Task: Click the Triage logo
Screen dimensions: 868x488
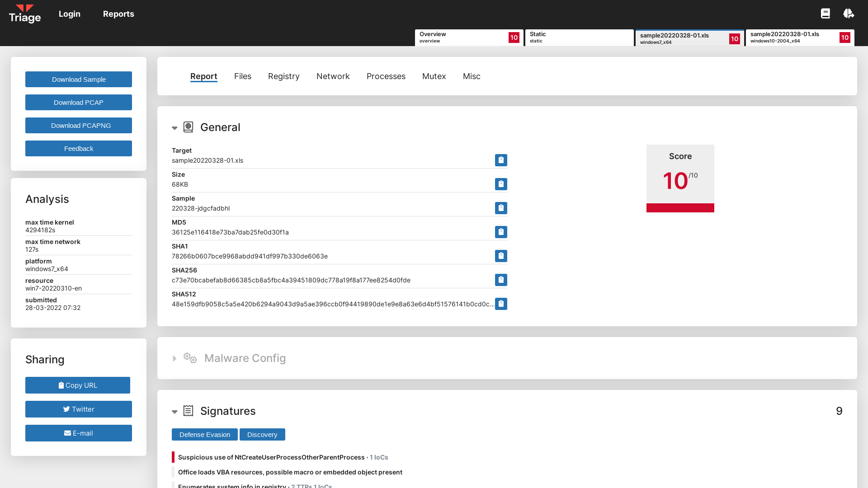Action: tap(25, 14)
